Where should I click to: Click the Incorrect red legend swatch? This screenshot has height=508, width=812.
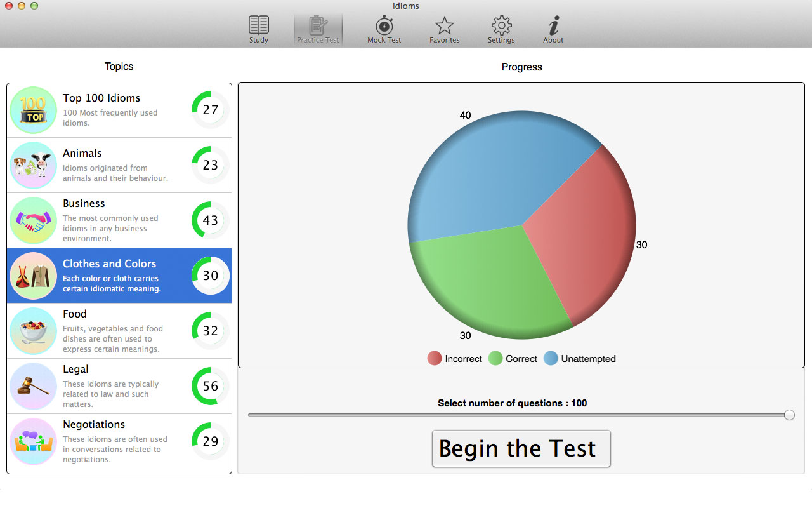[435, 359]
